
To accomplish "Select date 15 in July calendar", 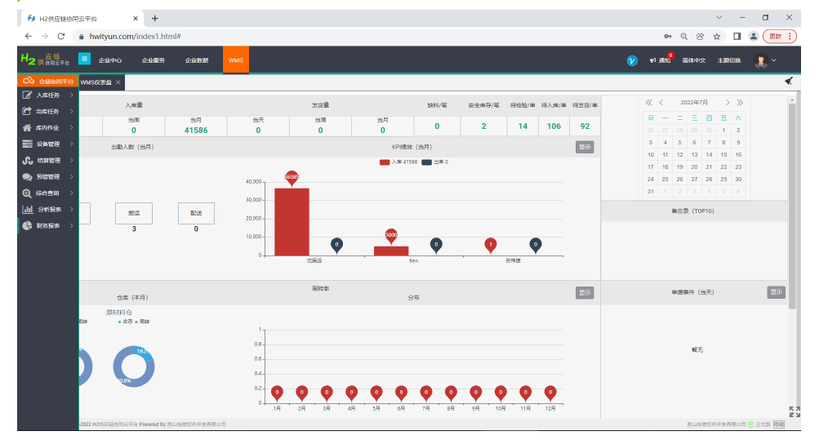I will pyautogui.click(x=723, y=155).
